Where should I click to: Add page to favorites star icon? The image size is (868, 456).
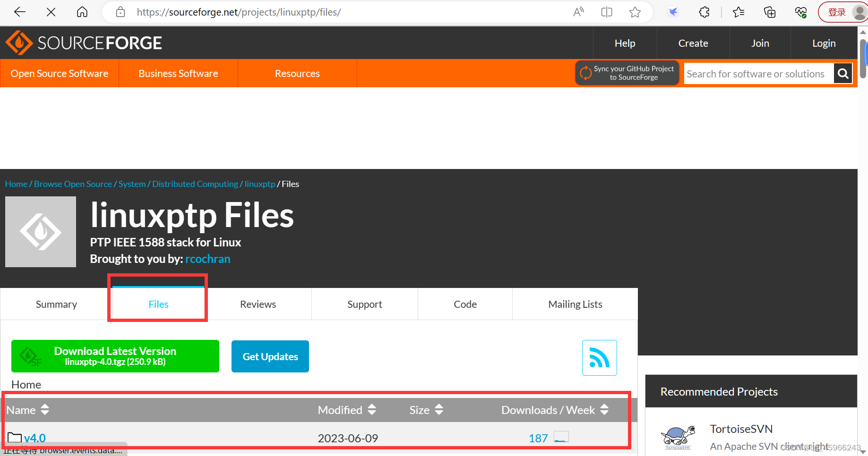[635, 12]
